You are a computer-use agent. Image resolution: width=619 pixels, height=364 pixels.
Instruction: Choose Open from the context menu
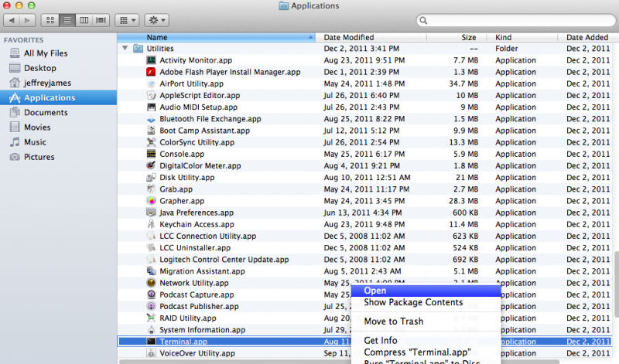click(375, 291)
